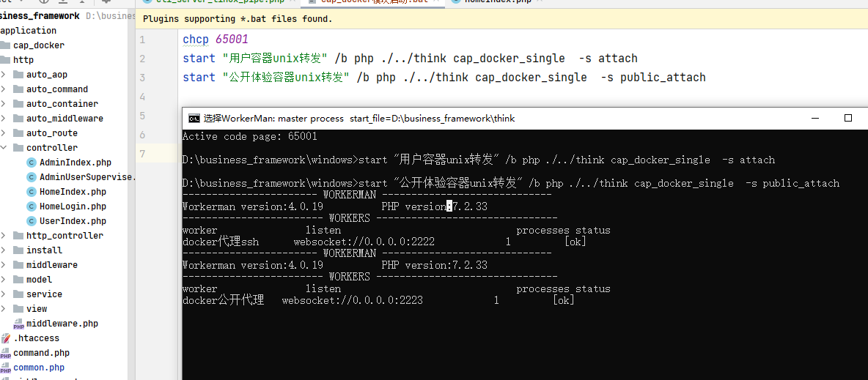Select common.php in project tree
Image resolution: width=868 pixels, height=380 pixels.
(39, 368)
